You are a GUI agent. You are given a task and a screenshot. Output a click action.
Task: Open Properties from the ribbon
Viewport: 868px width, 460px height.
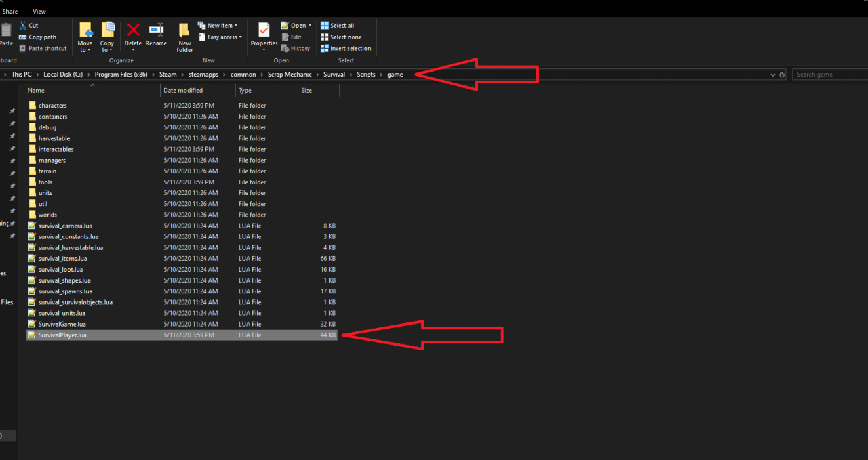pyautogui.click(x=264, y=30)
